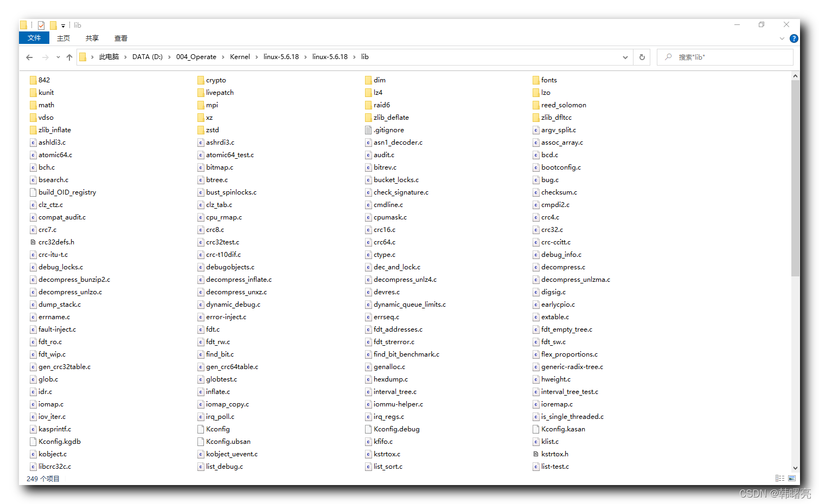819x504 pixels.
Task: Select the crypto folder icon
Action: tap(201, 80)
